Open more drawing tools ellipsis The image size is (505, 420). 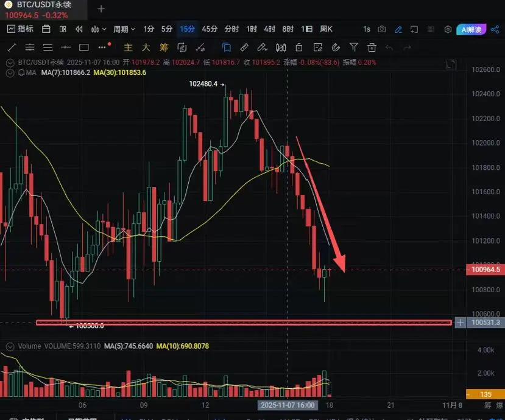[x=102, y=47]
